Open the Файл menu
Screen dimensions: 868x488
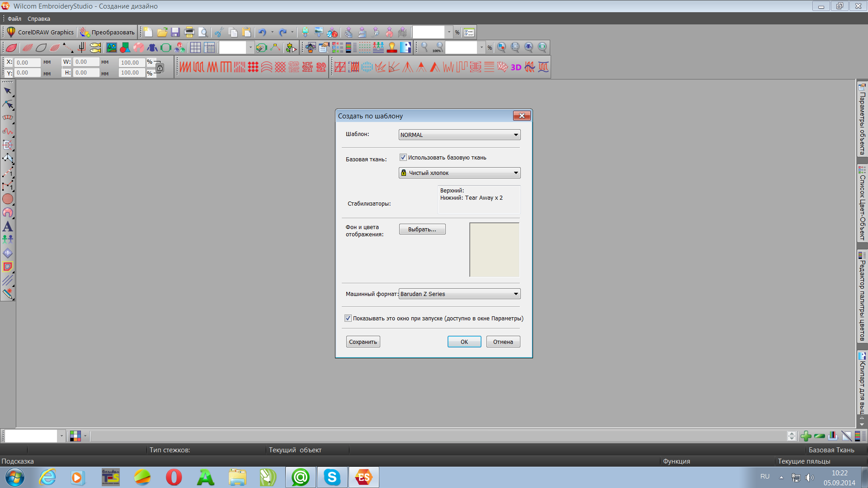click(14, 19)
